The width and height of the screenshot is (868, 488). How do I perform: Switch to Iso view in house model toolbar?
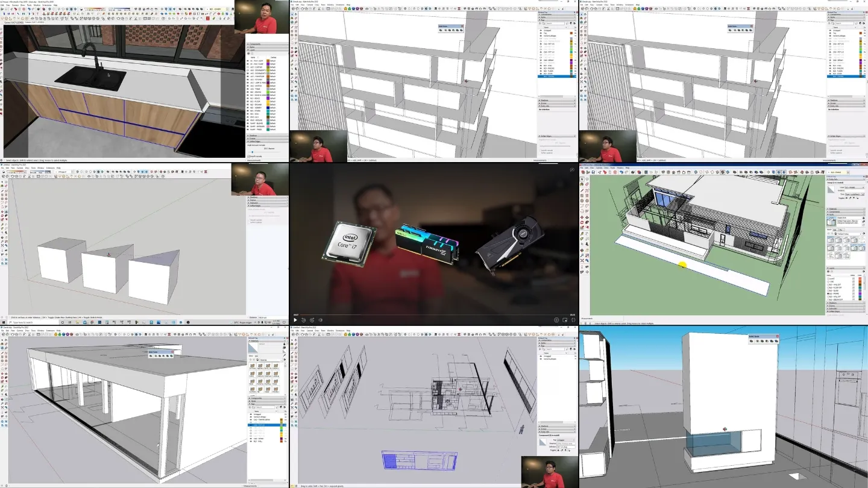(663, 172)
